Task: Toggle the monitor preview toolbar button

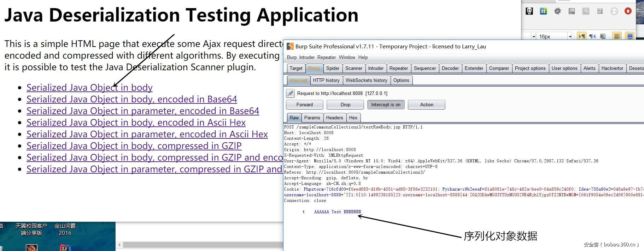Action: coord(630,36)
